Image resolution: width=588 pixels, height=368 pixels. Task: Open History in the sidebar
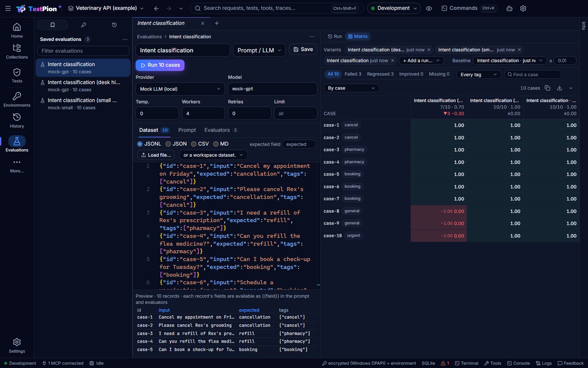click(x=17, y=120)
